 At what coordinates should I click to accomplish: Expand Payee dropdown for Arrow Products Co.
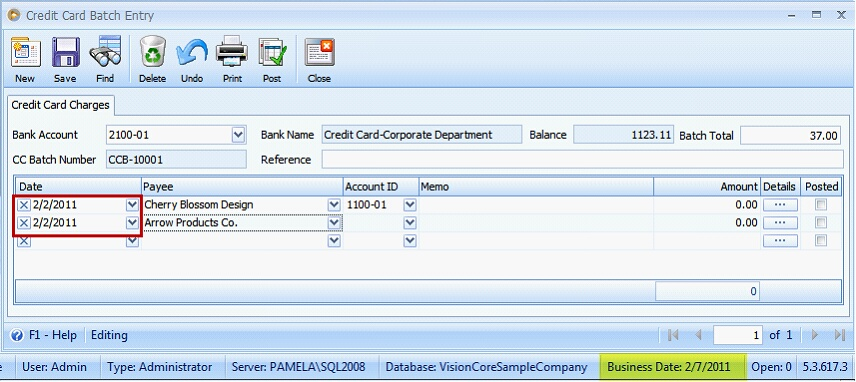tap(334, 223)
